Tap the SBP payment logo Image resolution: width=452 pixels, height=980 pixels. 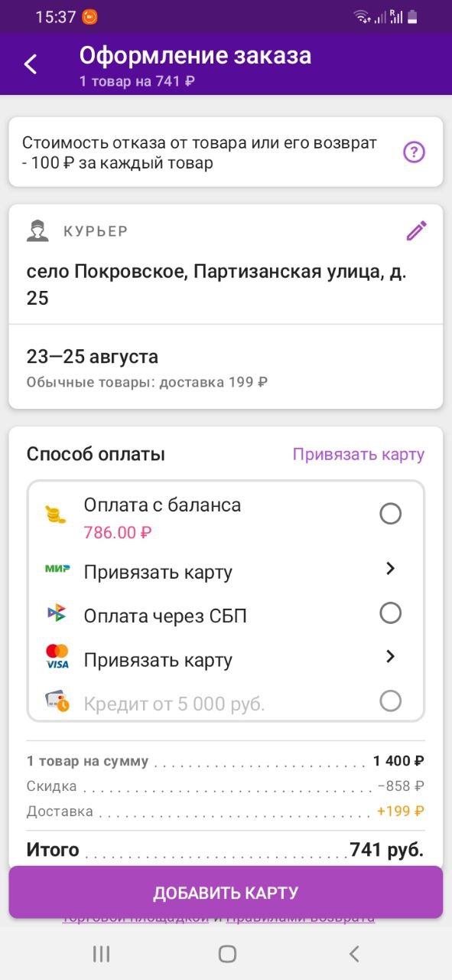(x=57, y=613)
